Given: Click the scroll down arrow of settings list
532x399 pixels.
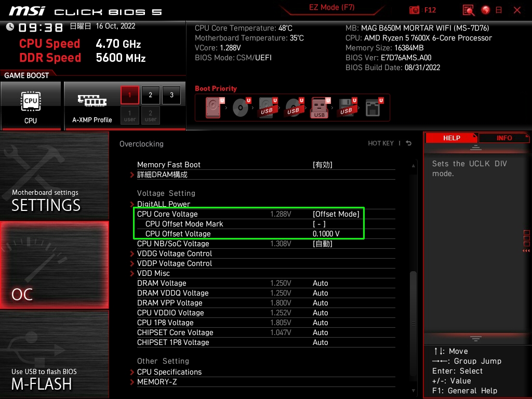Looking at the screenshot, I should pyautogui.click(x=413, y=391).
